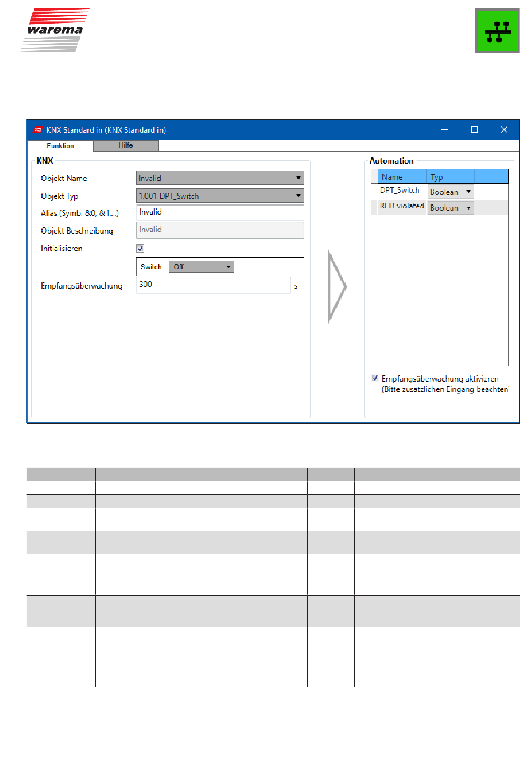The width and height of the screenshot is (532, 772).
Task: Open the Objekt Typ dropdown
Action: pyautogui.click(x=220, y=196)
